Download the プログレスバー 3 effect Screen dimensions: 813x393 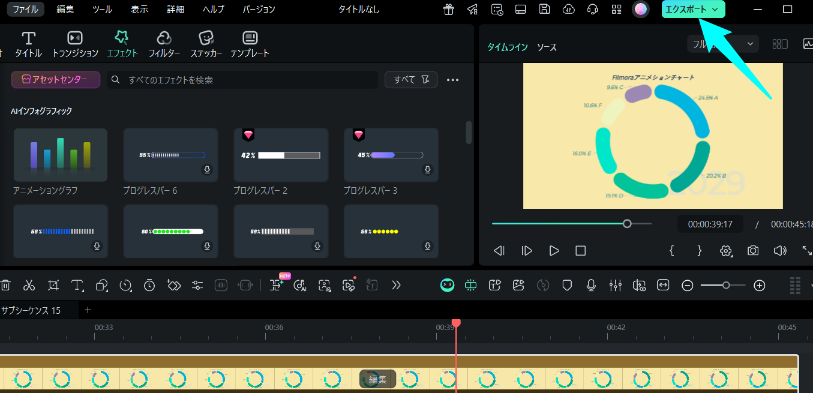pos(428,170)
